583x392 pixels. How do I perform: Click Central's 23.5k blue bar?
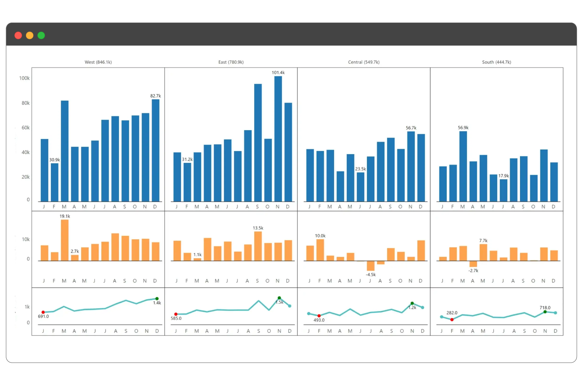361,187
